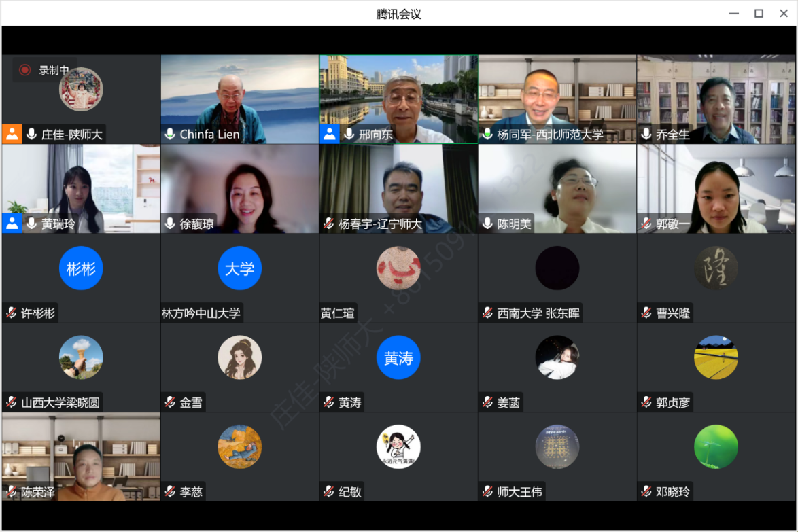Screen dimensions: 798x532
Task: Click the muted microphone icon for 许彬彬
Action: coord(12,313)
